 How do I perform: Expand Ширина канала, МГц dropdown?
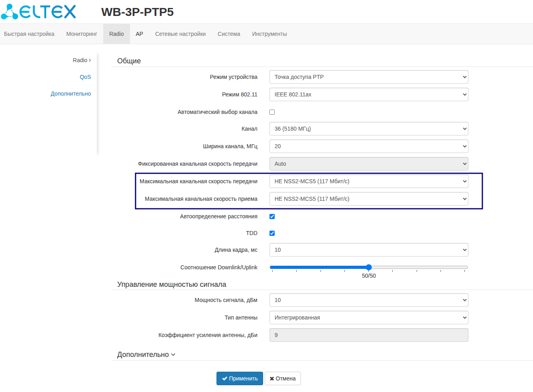[x=369, y=146]
